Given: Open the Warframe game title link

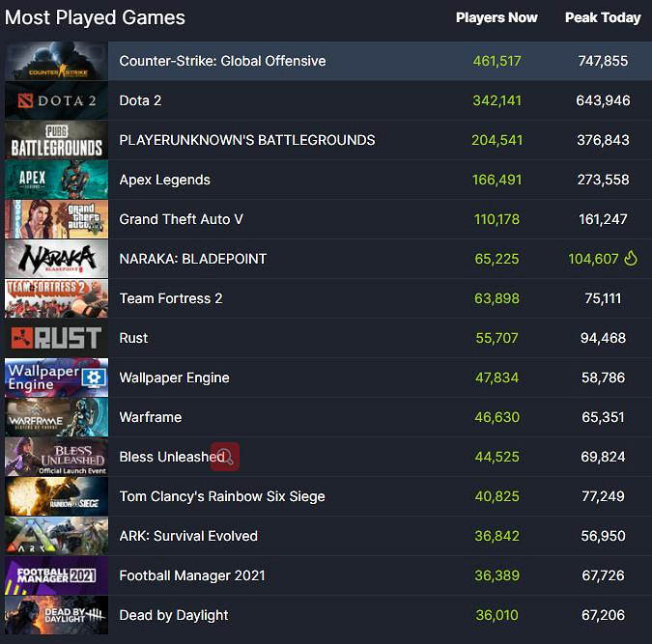Looking at the screenshot, I should click(x=150, y=417).
